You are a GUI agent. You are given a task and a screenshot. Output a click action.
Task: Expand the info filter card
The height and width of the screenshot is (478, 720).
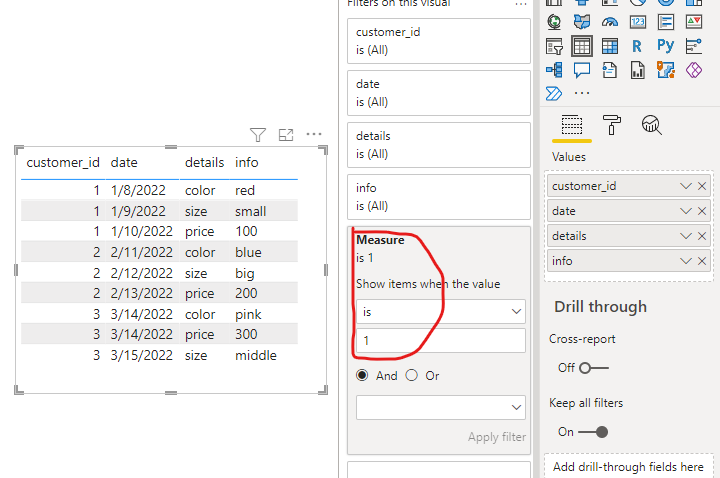[x=439, y=197]
